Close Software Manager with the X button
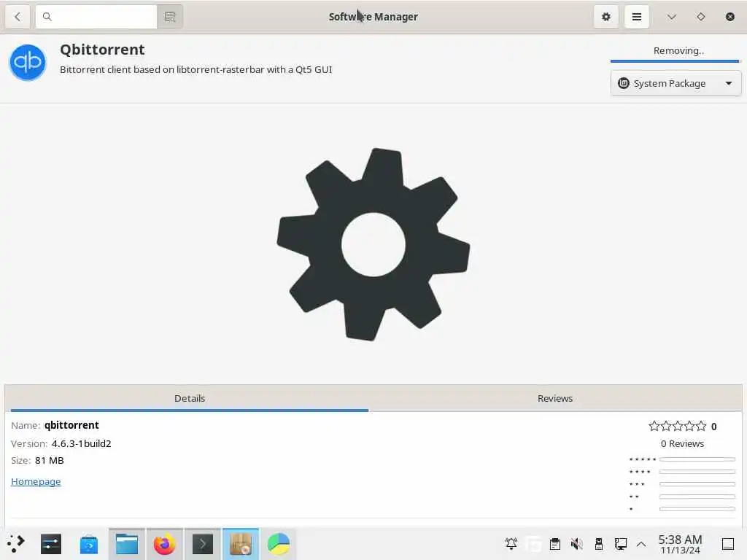Viewport: 747px width, 560px height. tap(729, 17)
